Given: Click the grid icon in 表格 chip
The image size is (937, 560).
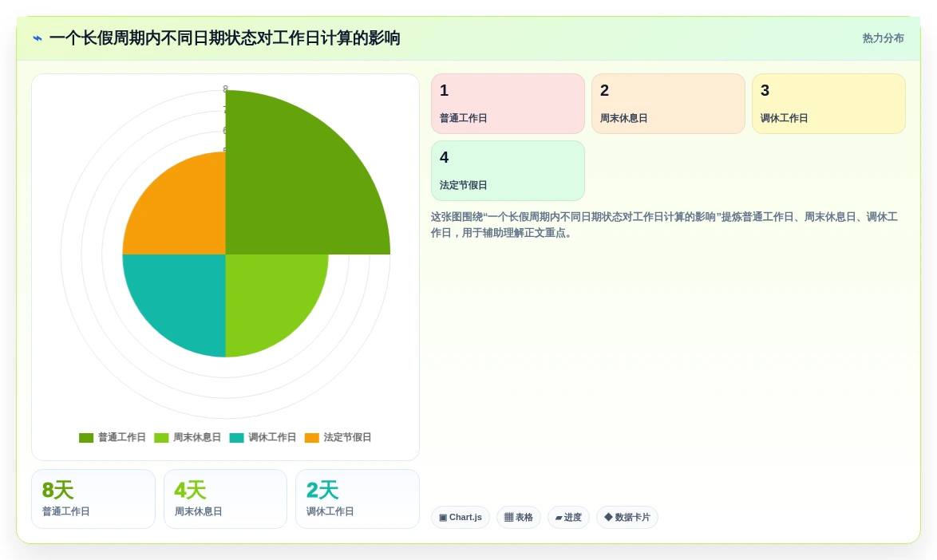Looking at the screenshot, I should (508, 517).
